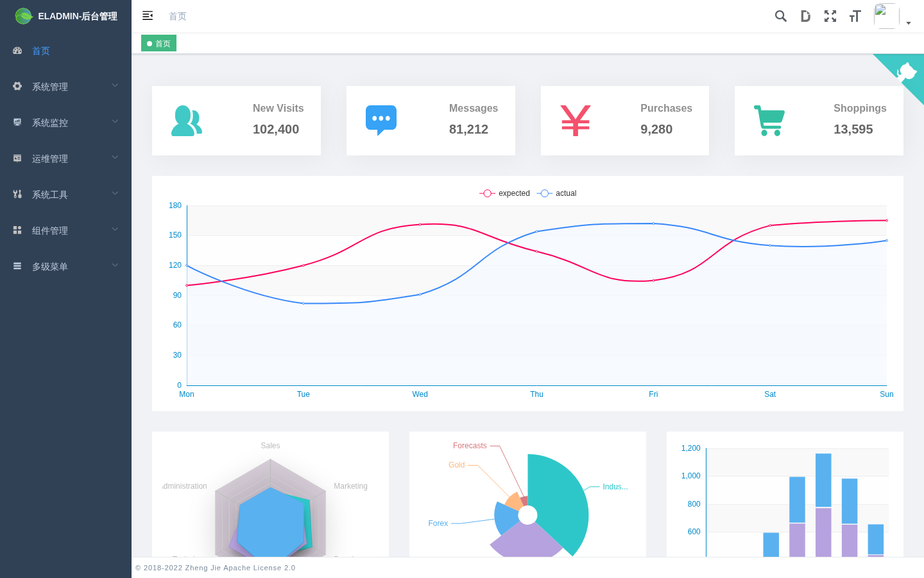924x578 pixels.
Task: Toggle the actual series legend
Action: point(556,193)
